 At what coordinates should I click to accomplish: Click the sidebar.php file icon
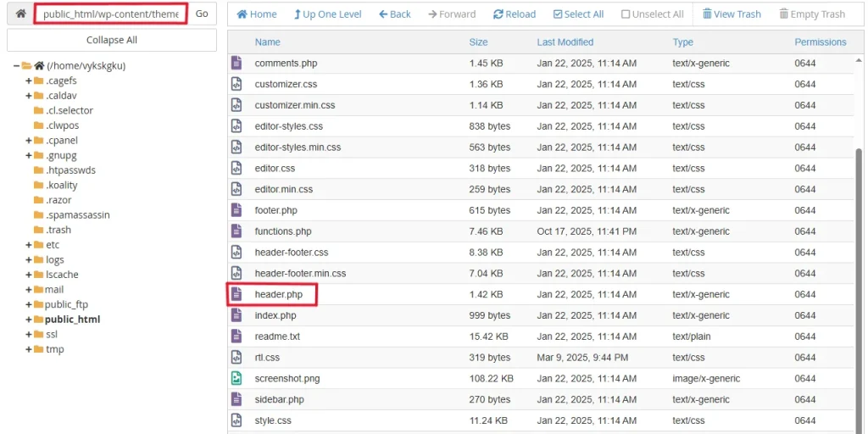click(236, 400)
